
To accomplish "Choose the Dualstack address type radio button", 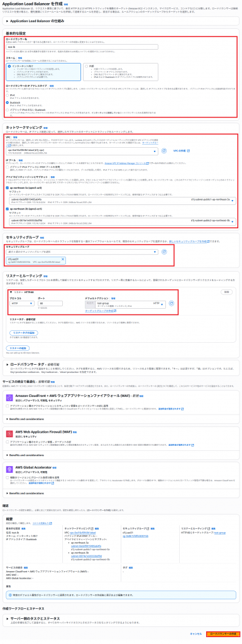I will [x=8, y=103].
